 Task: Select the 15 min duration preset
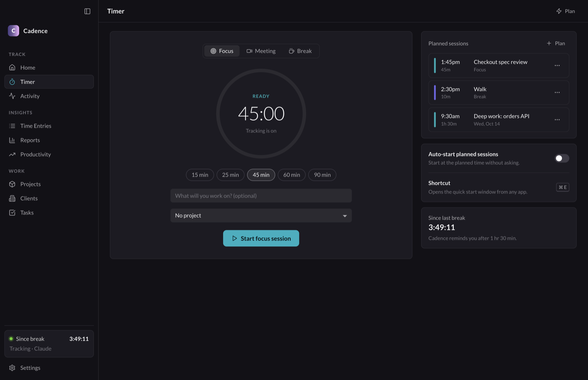[x=200, y=175]
